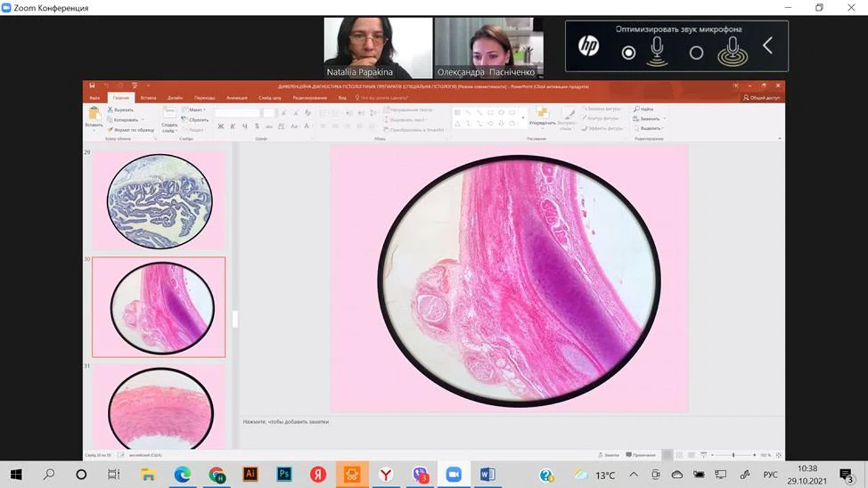Click Notes (Заметки) in the status bar
Image resolution: width=868 pixels, height=488 pixels.
pos(608,455)
